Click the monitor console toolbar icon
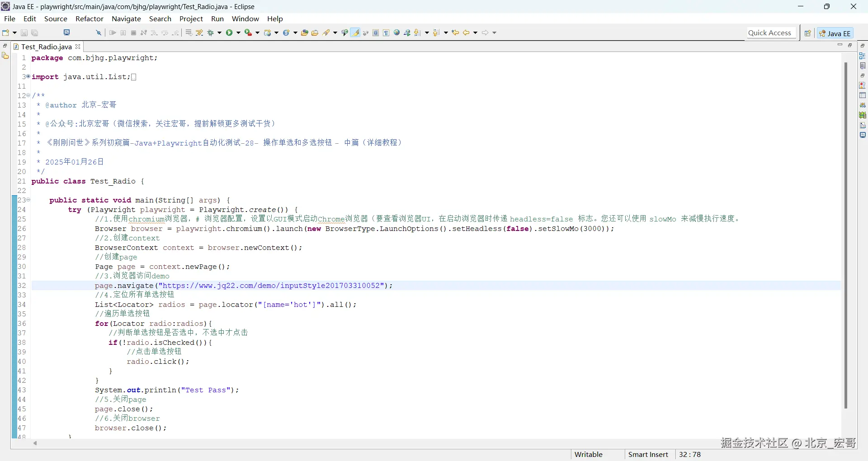 tap(67, 33)
